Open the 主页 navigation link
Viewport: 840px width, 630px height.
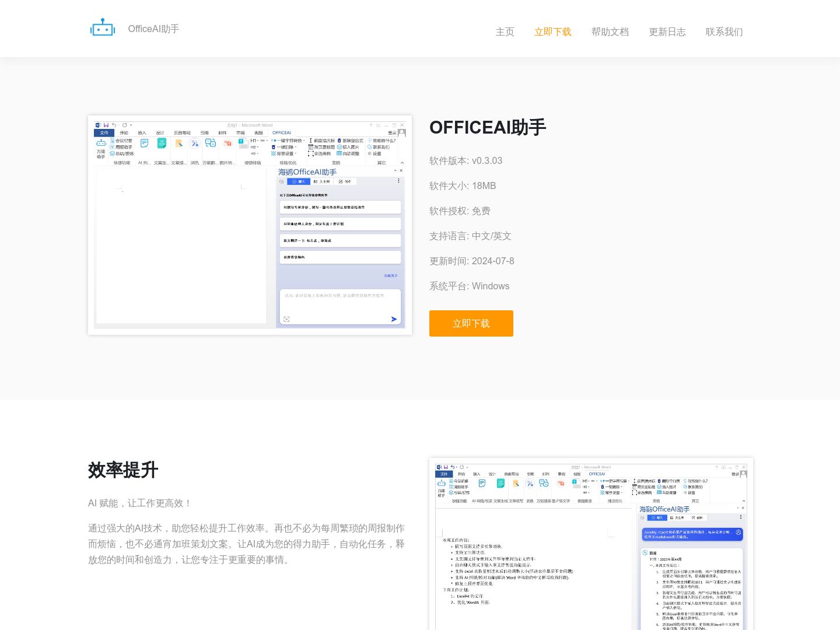pyautogui.click(x=505, y=32)
